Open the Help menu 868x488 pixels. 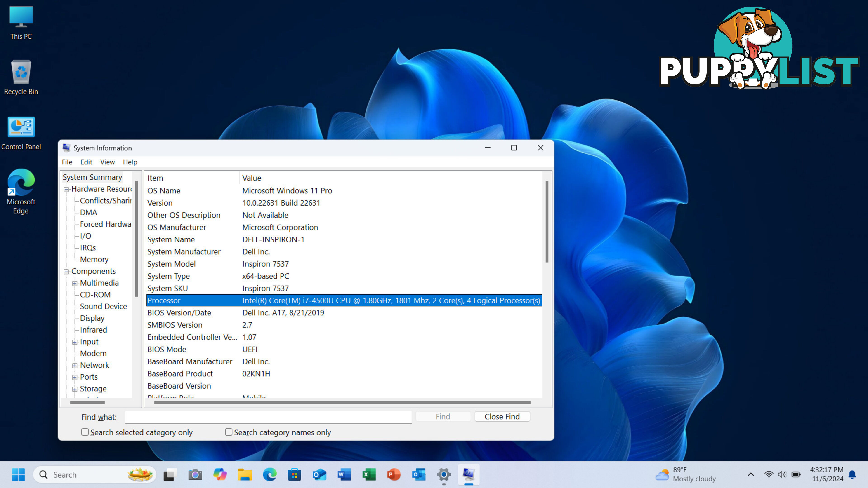coord(130,162)
